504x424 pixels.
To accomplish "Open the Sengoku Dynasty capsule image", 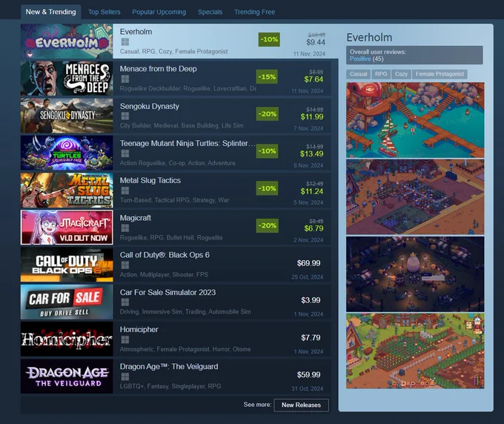I will (x=67, y=116).
